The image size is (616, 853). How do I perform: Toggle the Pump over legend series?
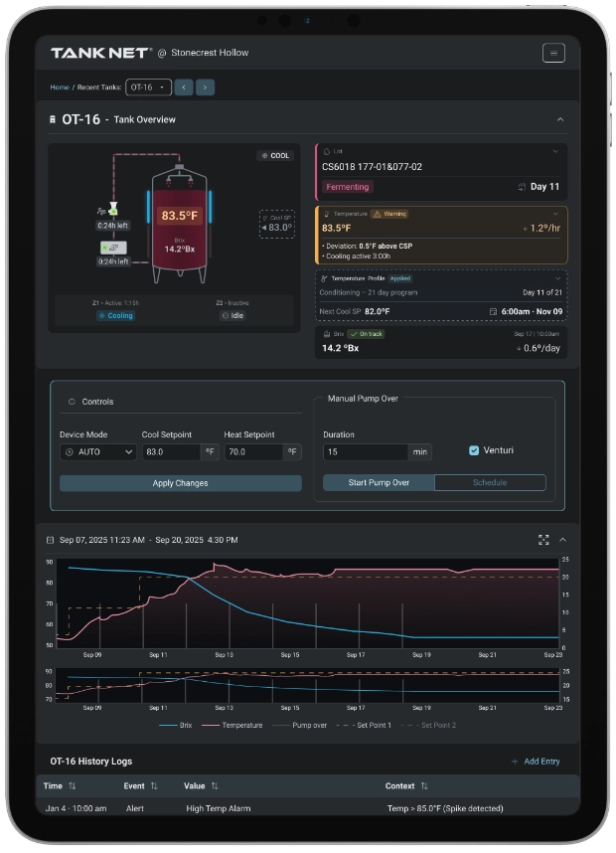click(300, 725)
